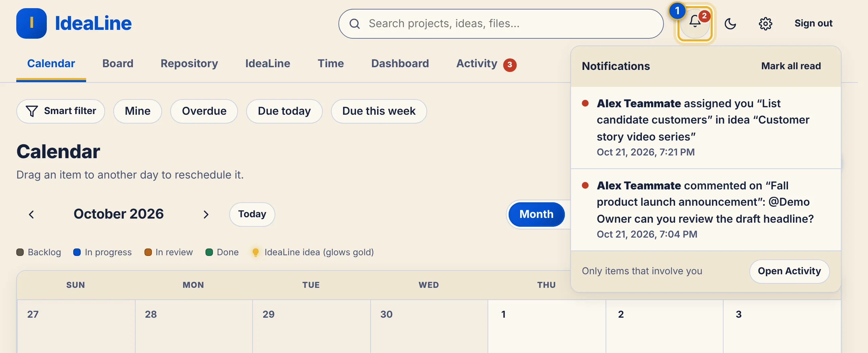
Task: Click the search magnifier icon
Action: (x=355, y=24)
